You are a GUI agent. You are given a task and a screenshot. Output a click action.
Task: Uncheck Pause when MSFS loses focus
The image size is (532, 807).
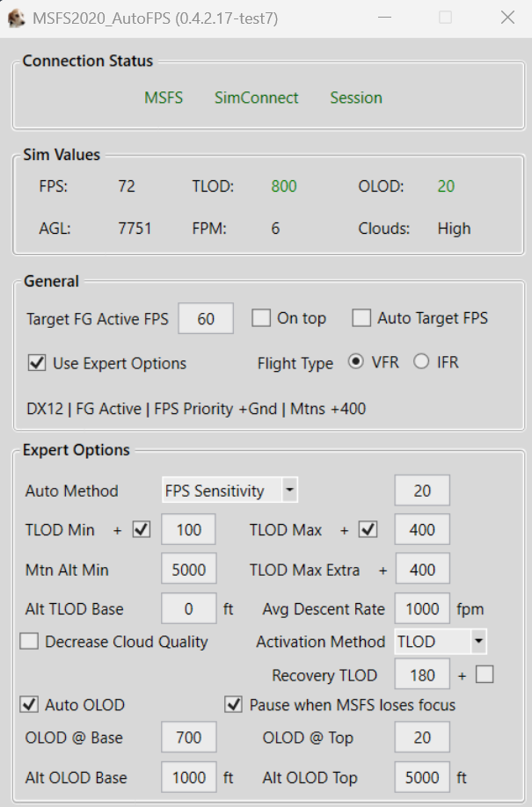point(233,704)
